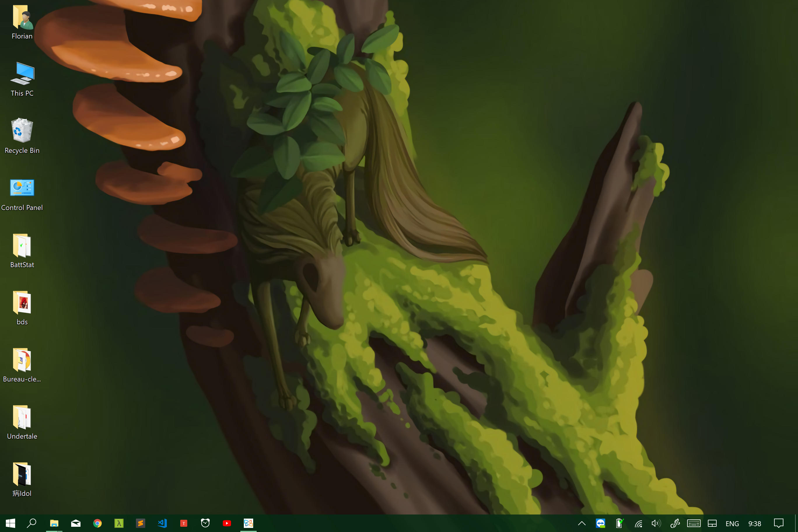Open the green lambda app icon
The height and width of the screenshot is (532, 798).
click(119, 523)
